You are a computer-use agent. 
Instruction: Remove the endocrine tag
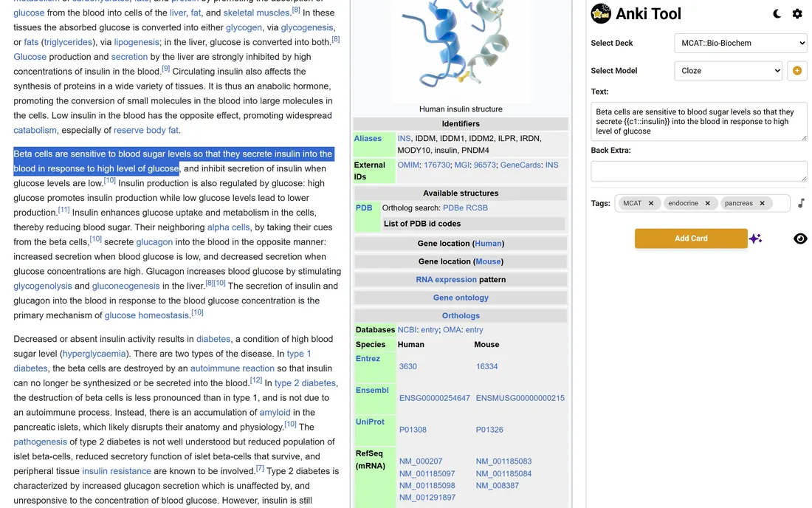[x=707, y=204]
